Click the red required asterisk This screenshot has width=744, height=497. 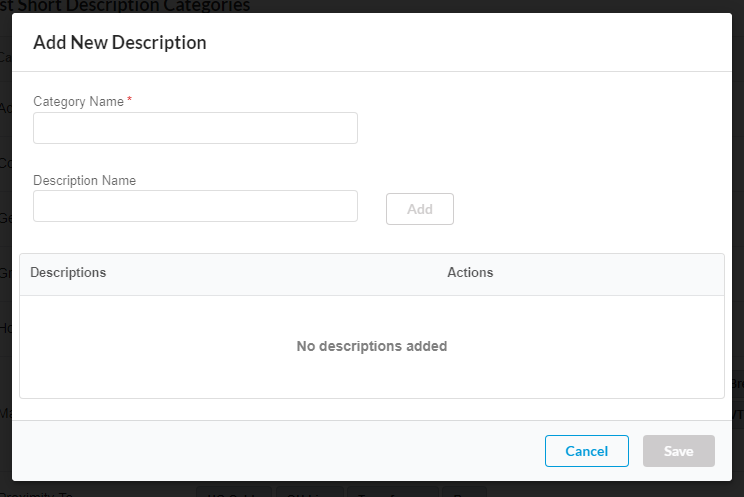[x=130, y=101]
